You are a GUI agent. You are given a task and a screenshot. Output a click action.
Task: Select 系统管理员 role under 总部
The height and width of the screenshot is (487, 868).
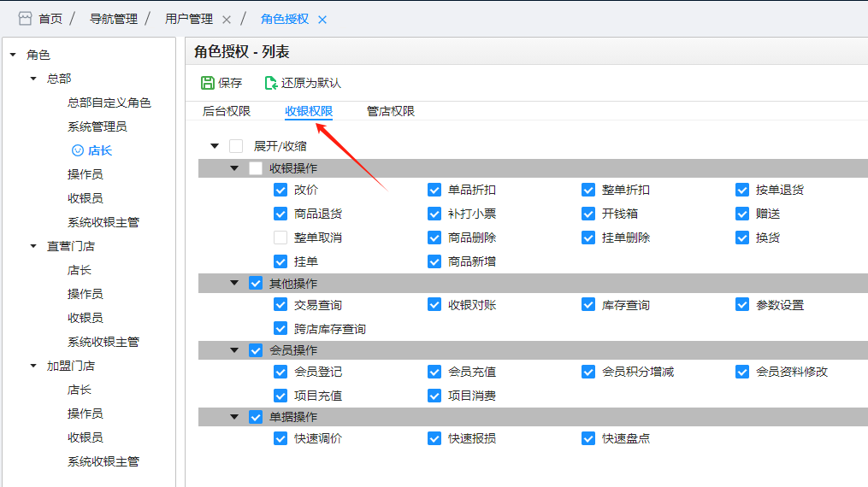point(97,126)
